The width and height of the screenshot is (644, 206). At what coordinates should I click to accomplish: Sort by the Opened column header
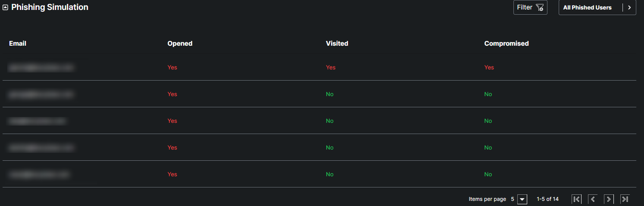[x=180, y=44]
